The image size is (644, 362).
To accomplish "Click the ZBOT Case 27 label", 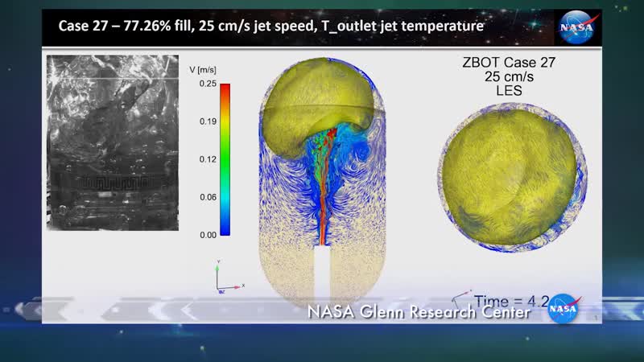I will 510,63.
